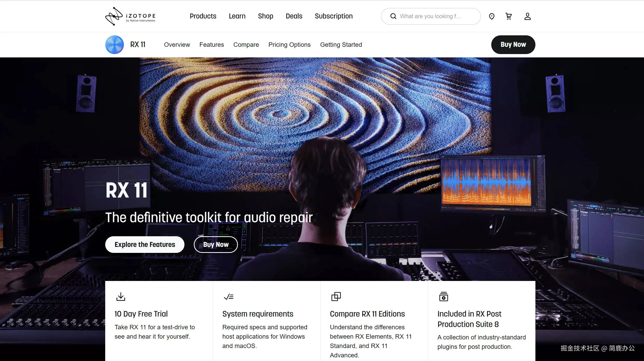The height and width of the screenshot is (361, 644).
Task: Go to the Deals page
Action: 294,16
